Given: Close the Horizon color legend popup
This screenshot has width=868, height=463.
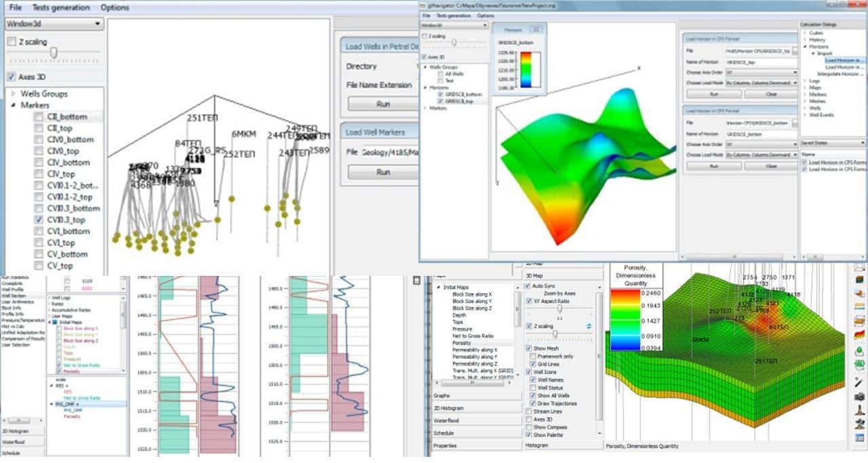Looking at the screenshot, I should [536, 29].
